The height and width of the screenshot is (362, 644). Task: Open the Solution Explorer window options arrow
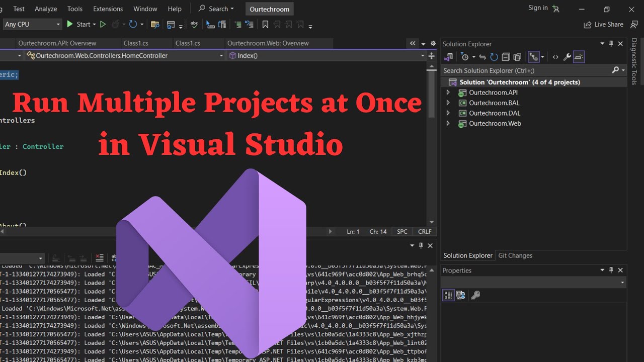pos(602,44)
